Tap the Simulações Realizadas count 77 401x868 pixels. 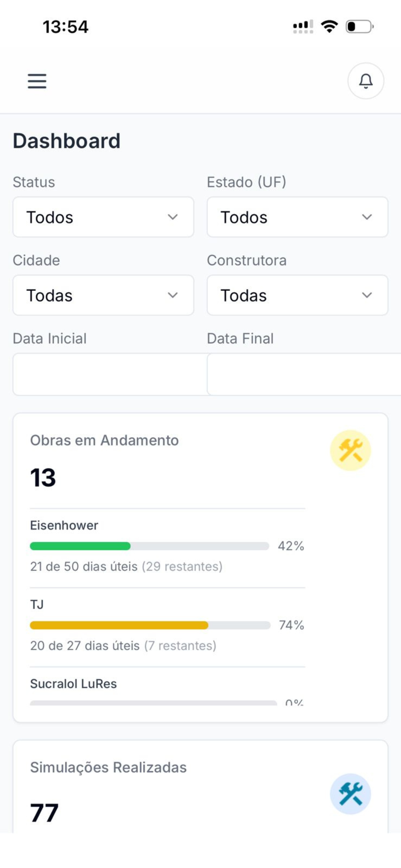point(44,812)
